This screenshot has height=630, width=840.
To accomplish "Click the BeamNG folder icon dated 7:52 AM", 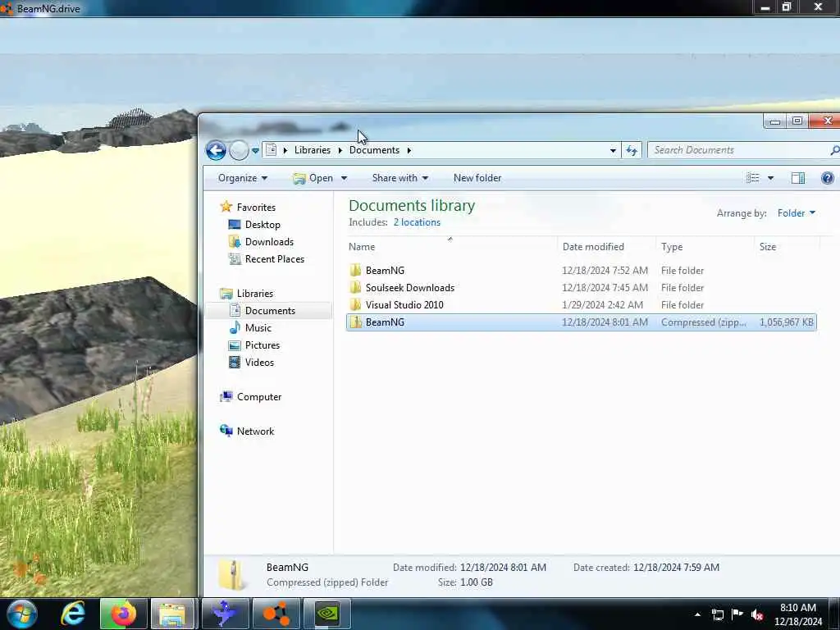I will [x=355, y=270].
